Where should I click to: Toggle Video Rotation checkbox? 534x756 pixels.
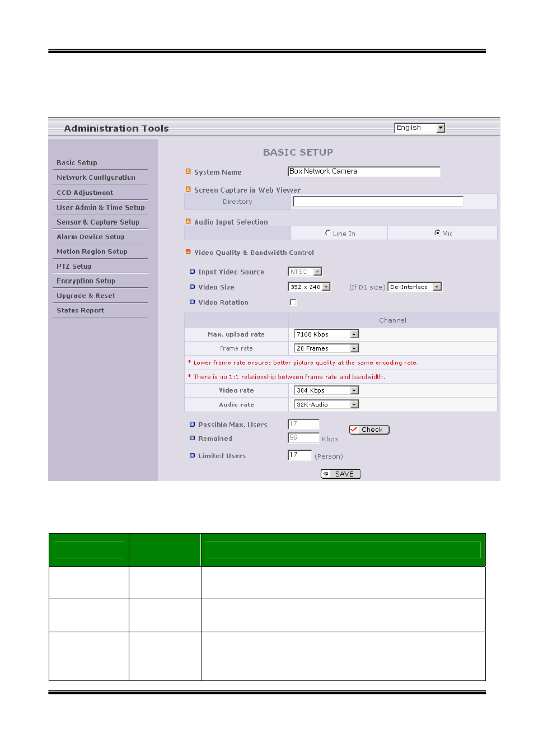[x=293, y=302]
